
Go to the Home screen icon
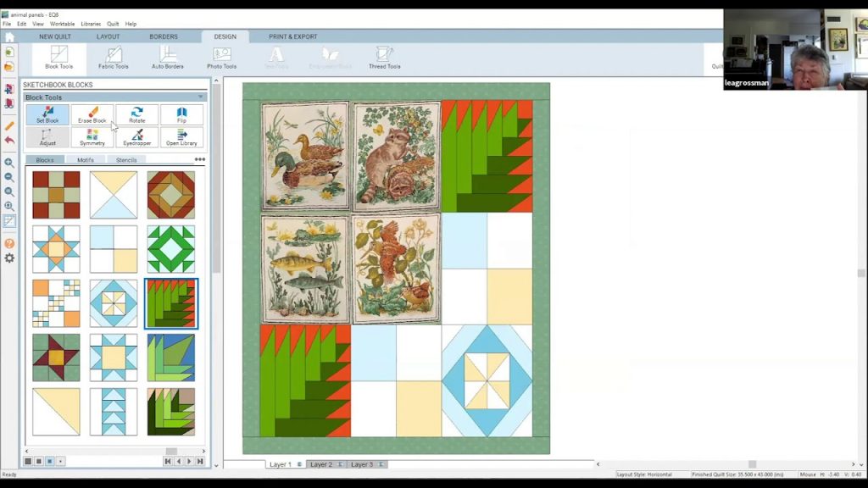(9, 37)
